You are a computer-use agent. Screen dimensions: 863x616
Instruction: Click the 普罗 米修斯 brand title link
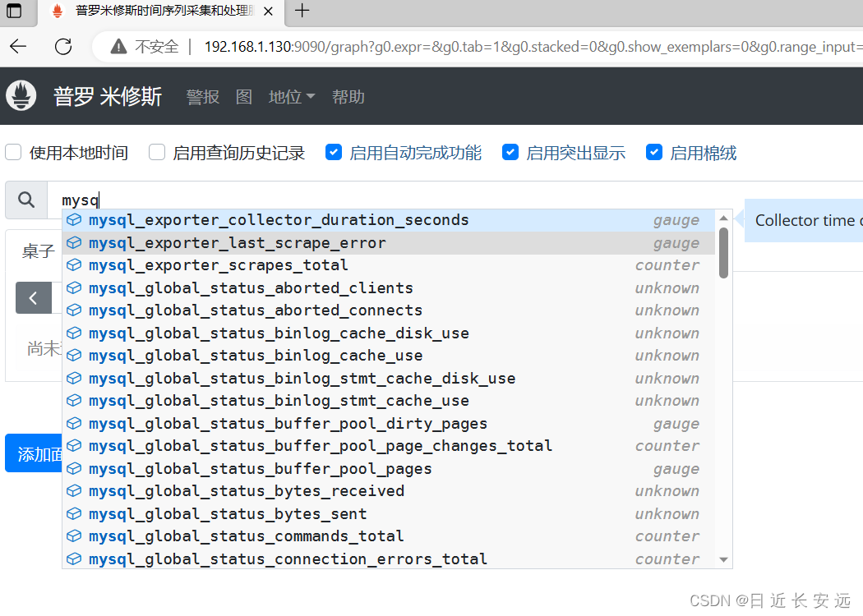click(x=108, y=96)
